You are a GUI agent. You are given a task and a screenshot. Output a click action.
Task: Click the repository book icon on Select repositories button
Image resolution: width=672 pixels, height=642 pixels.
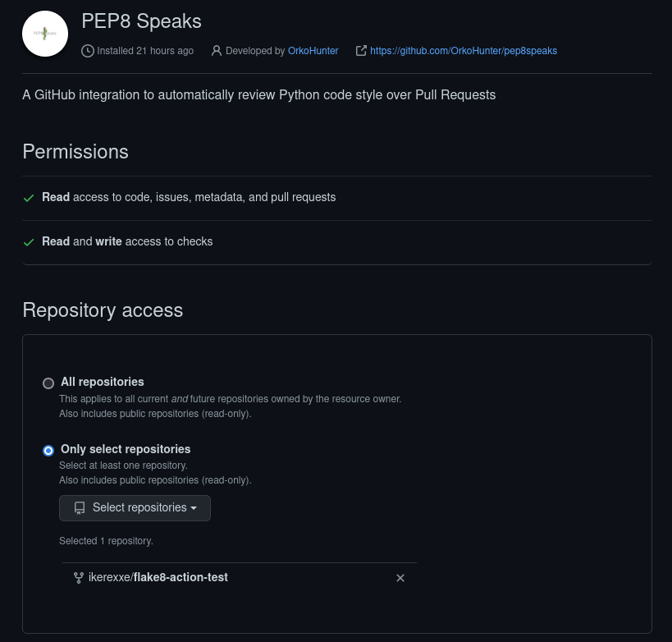(x=79, y=507)
